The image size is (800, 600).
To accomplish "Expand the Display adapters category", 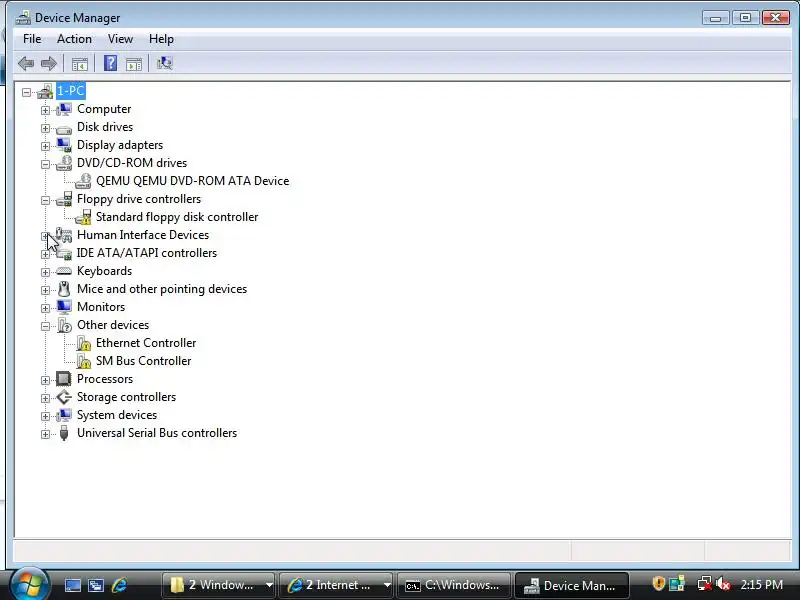I will click(x=45, y=146).
